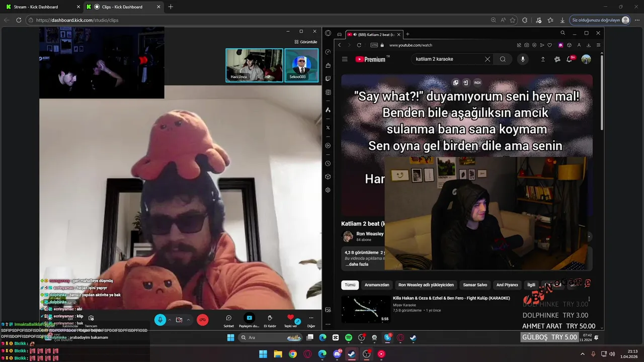This screenshot has height=362, width=644.
Task: Reload the Kick dashboard page
Action: [x=19, y=20]
